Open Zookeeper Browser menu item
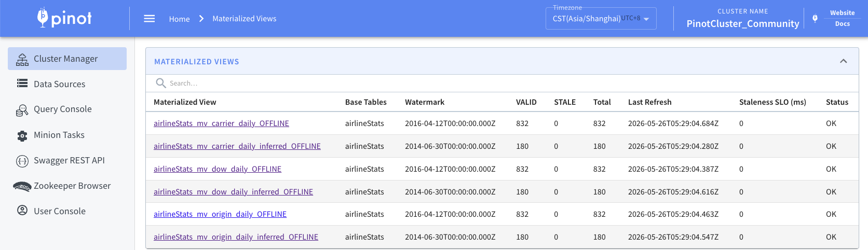Viewport: 868px width, 250px height. 67,186
